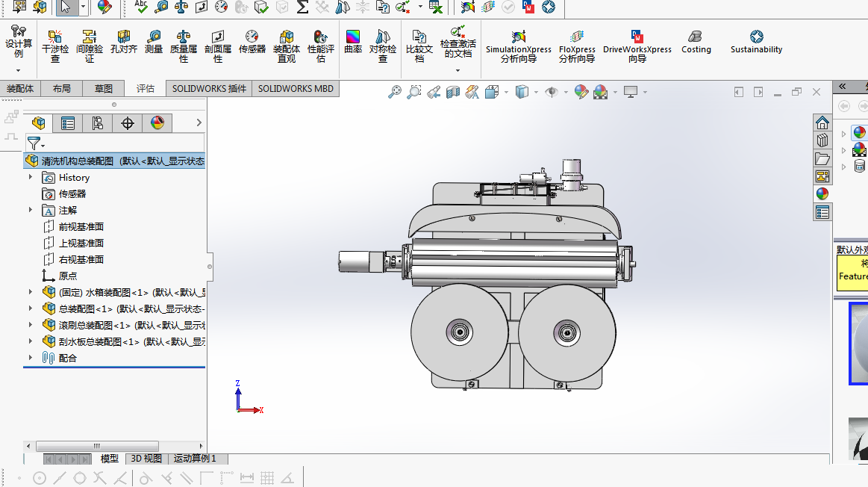Open the feature tree filter funnel

pyautogui.click(x=34, y=143)
